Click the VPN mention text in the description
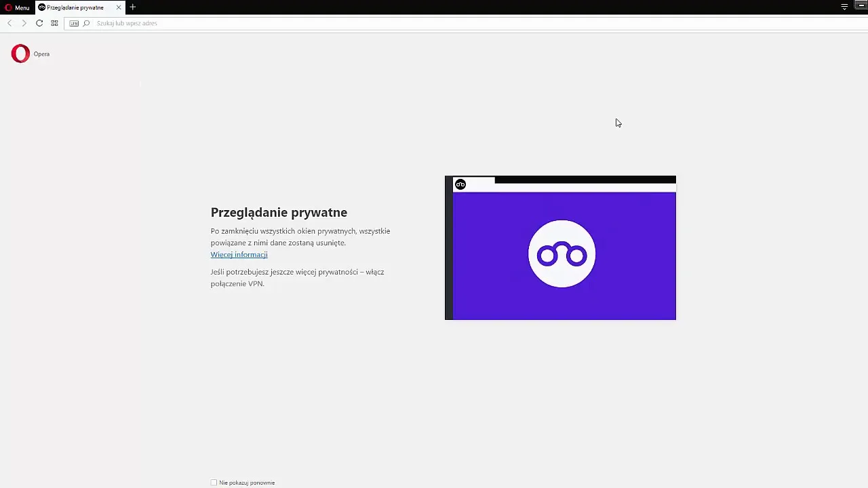This screenshot has width=868, height=488. 254,283
